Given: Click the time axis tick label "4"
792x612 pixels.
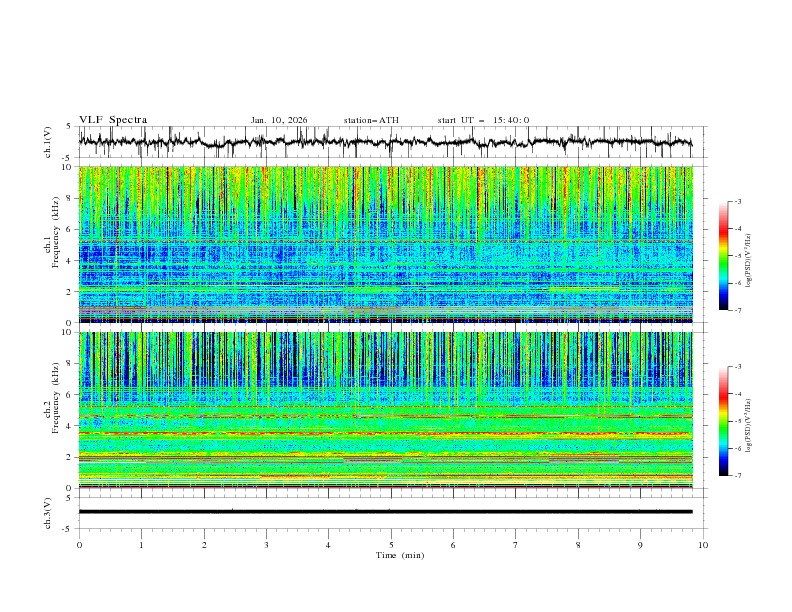Looking at the screenshot, I should coord(328,545).
